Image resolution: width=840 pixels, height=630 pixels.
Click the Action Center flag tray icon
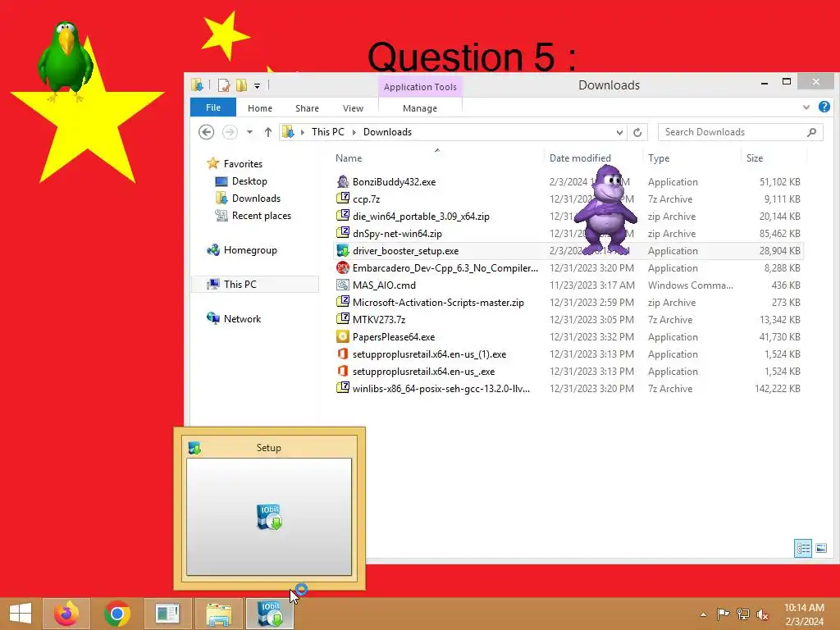[x=723, y=614]
